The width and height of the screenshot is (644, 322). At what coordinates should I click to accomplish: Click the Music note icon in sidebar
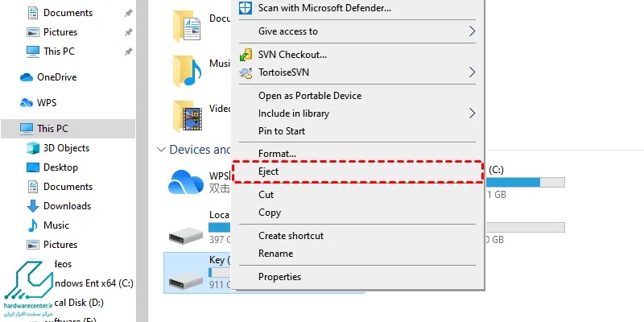33,225
